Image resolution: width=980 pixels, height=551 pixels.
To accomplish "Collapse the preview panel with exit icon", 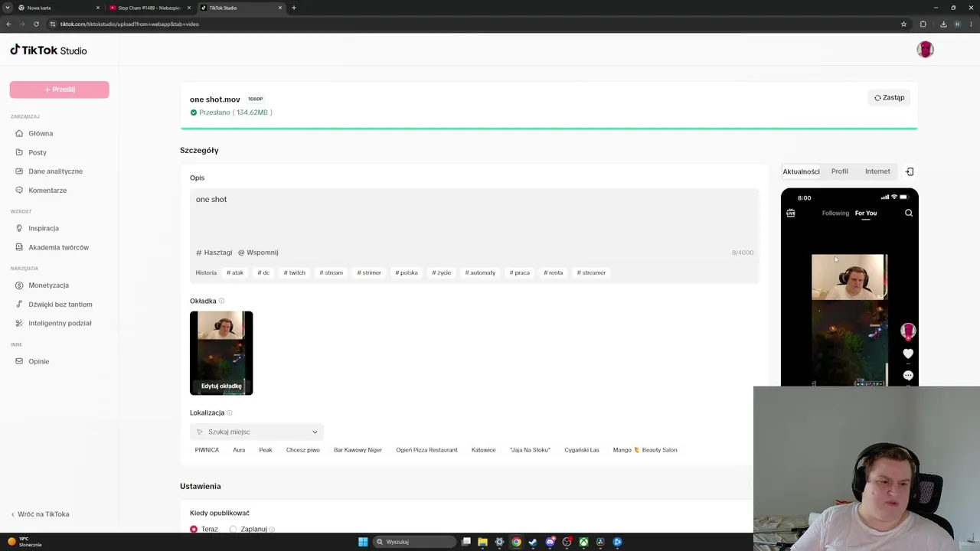I will tap(910, 171).
